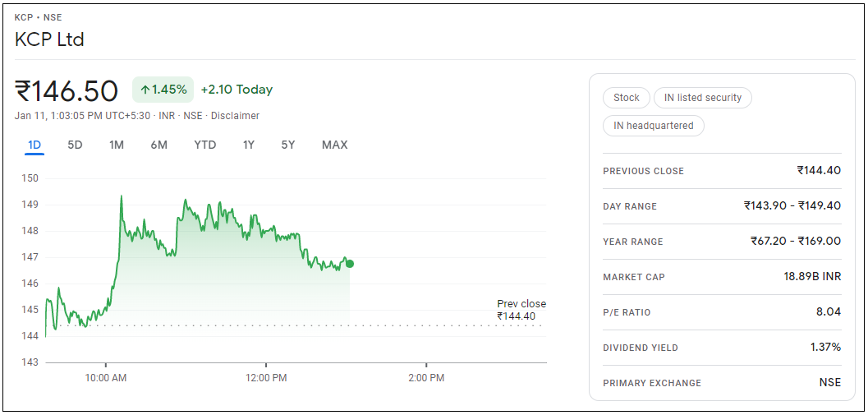Click the 2:00 PM axis label
Screen dimensions: 868x415
(x=426, y=379)
